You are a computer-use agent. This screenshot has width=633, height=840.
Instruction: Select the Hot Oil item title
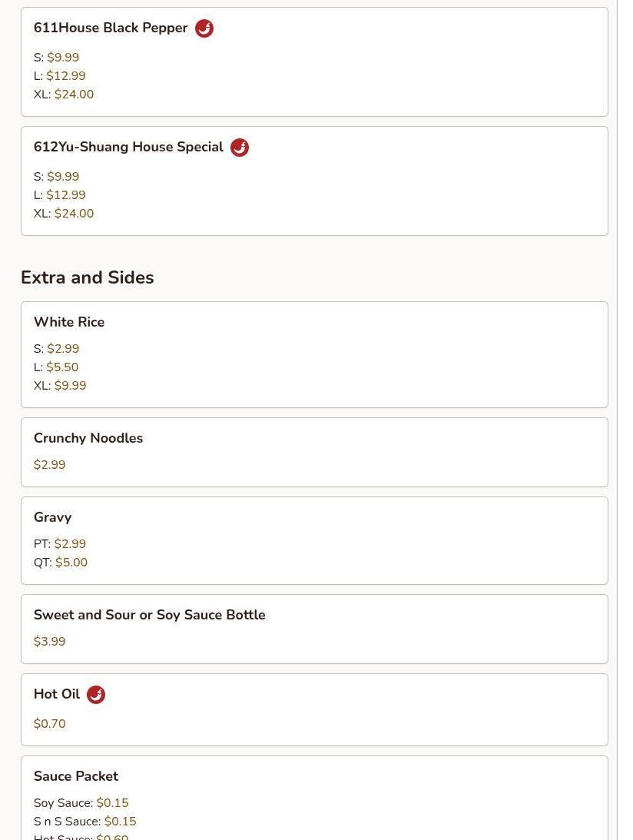point(57,694)
